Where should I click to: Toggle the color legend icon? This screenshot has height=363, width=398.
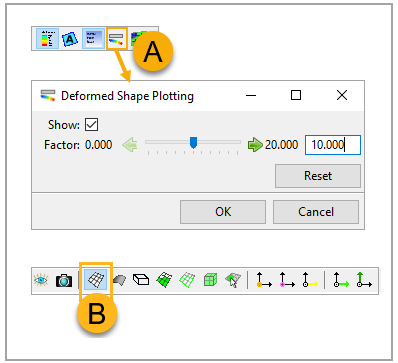pos(48,39)
